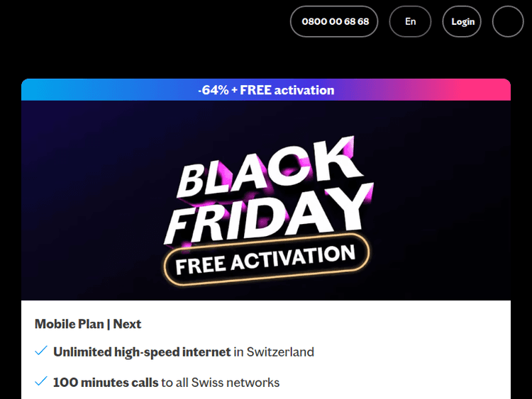Click the blue end of the promo strip

[43, 90]
